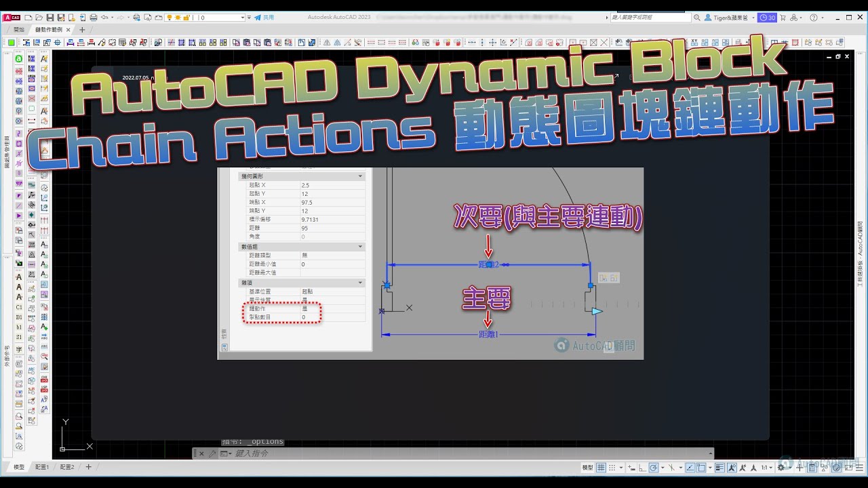The image size is (868, 488).
Task: Click the Undo arrow icon
Action: click(x=104, y=17)
